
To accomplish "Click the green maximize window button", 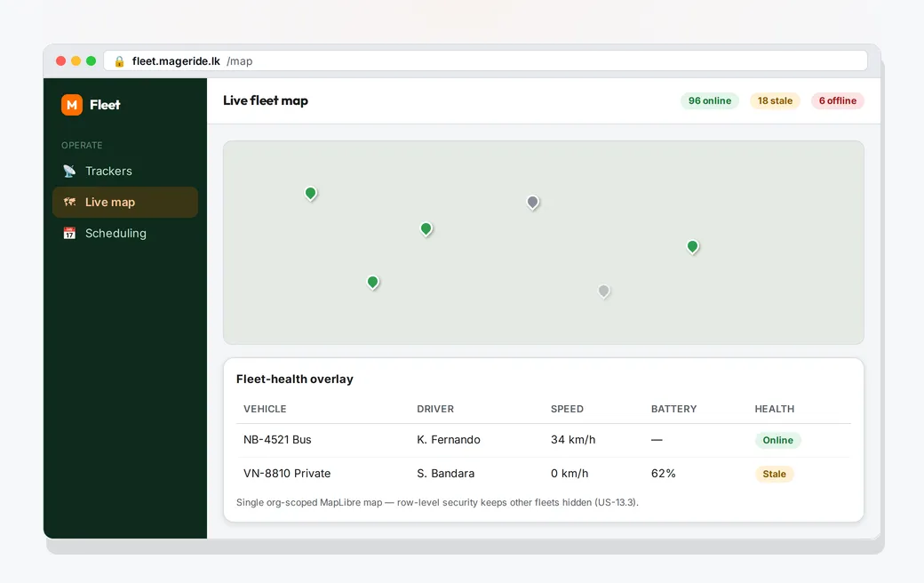I will click(91, 60).
